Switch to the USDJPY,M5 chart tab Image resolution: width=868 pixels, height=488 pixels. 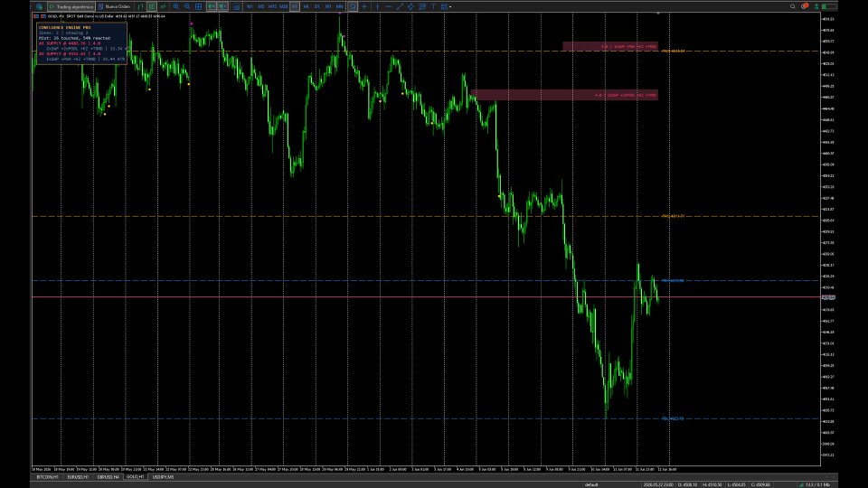pos(163,477)
